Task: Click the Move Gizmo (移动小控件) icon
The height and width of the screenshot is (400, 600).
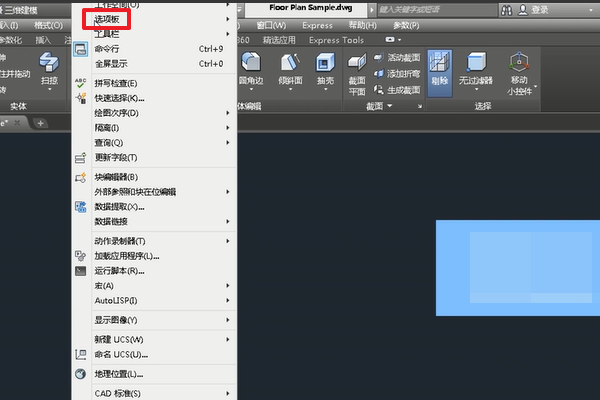Action: point(519,62)
